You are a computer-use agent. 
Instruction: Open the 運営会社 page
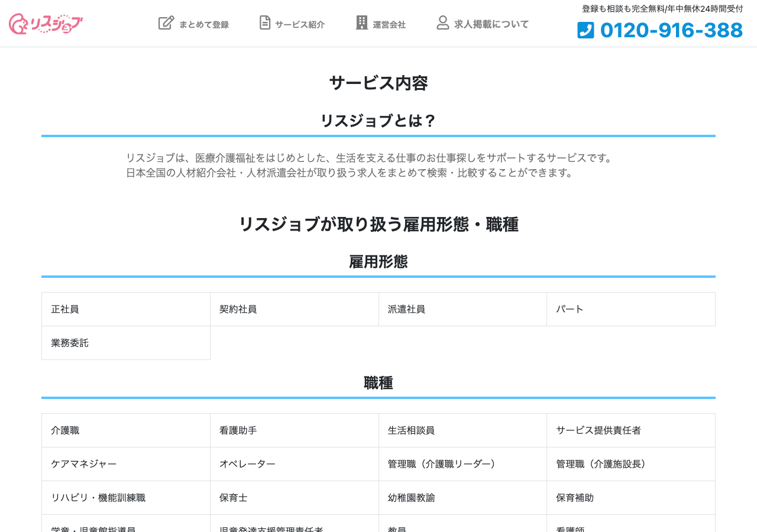(x=381, y=24)
